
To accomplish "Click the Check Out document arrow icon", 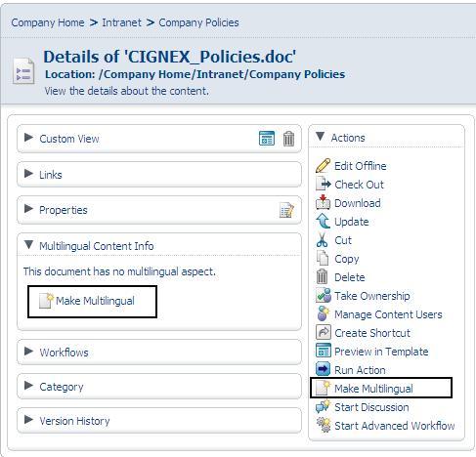I will (x=323, y=185).
